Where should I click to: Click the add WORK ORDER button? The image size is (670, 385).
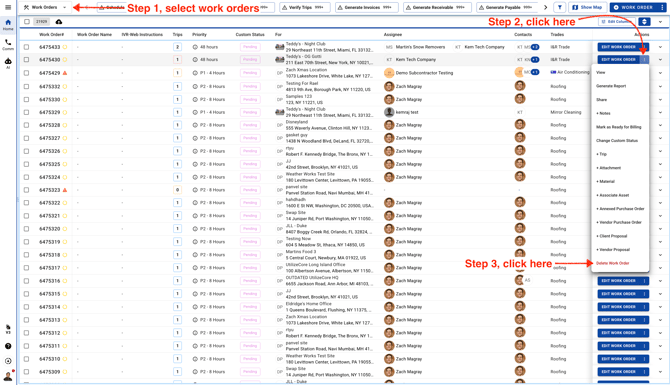pos(633,7)
